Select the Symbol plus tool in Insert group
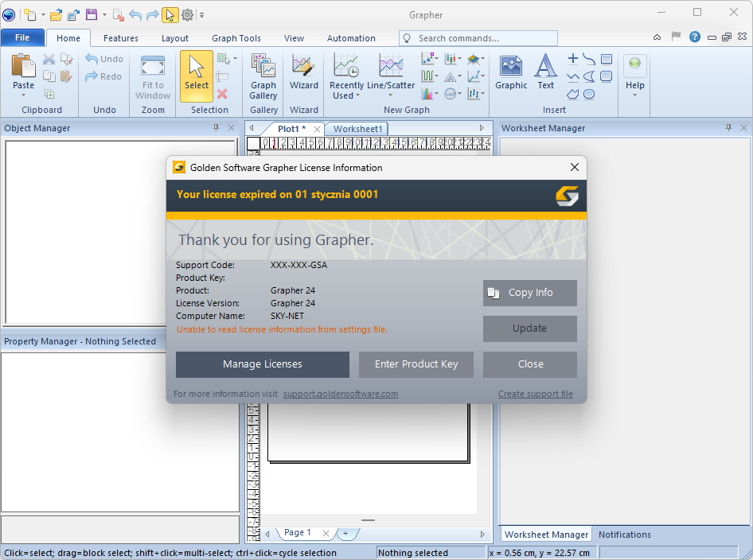Screen dimensions: 753x560 pyautogui.click(x=572, y=59)
